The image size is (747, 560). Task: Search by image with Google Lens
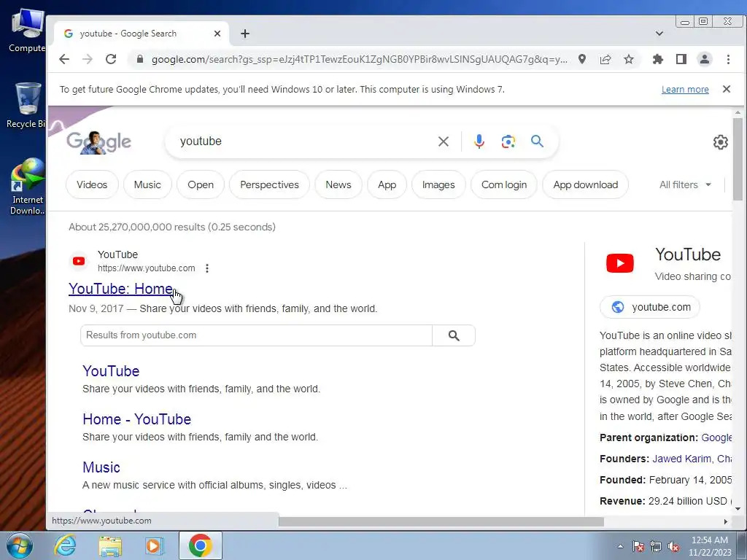[508, 141]
